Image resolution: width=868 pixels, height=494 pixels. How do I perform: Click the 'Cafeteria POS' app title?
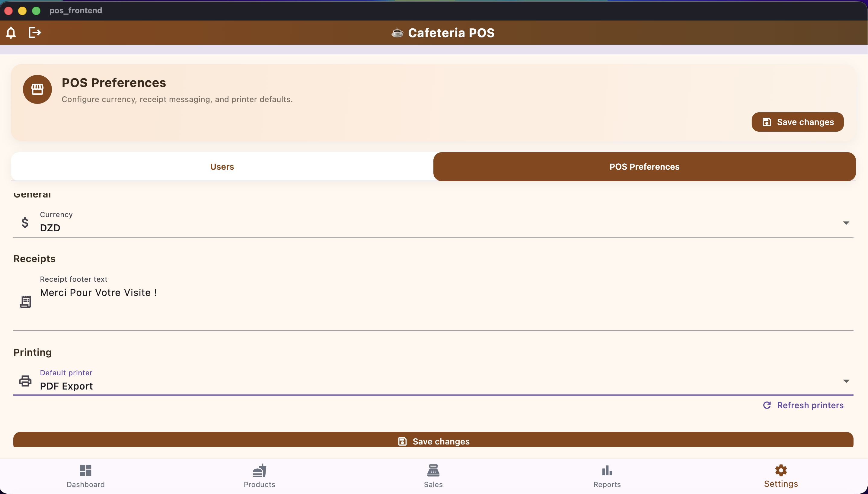(451, 33)
